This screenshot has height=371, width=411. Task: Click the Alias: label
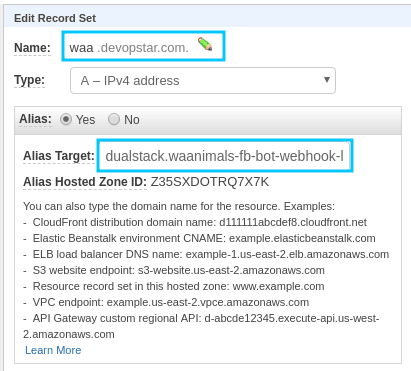point(36,119)
